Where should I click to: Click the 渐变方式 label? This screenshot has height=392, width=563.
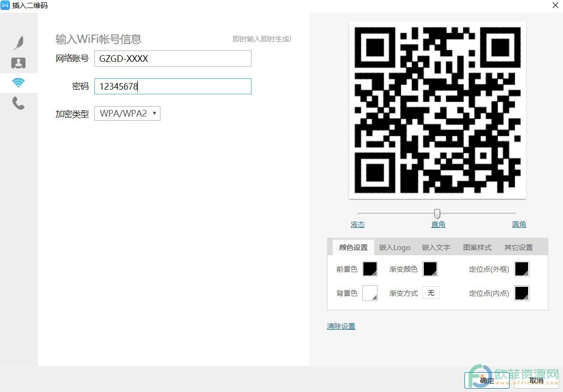403,293
